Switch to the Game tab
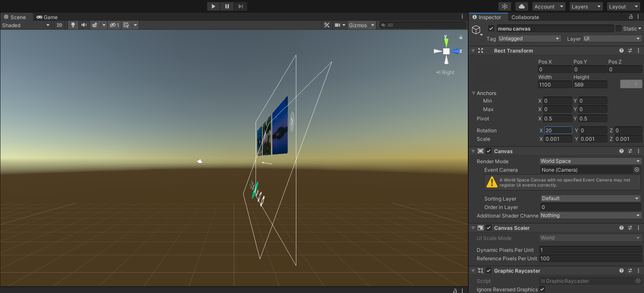The height and width of the screenshot is (293, 644). click(47, 17)
